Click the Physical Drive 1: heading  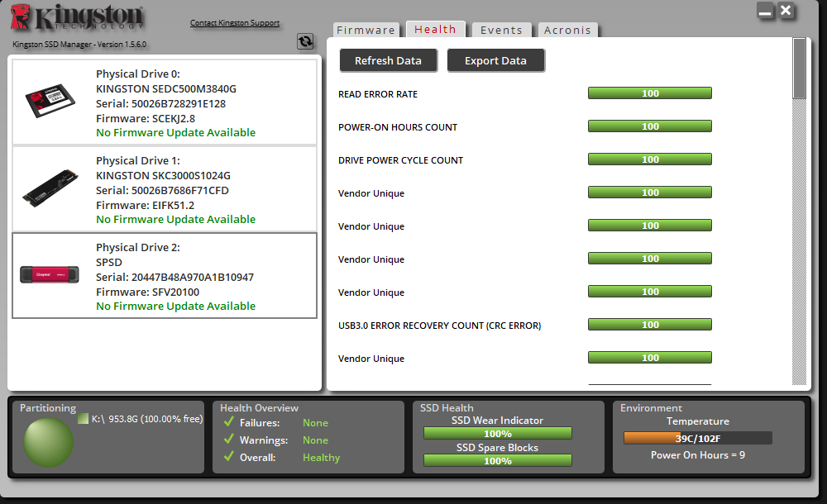(x=137, y=160)
